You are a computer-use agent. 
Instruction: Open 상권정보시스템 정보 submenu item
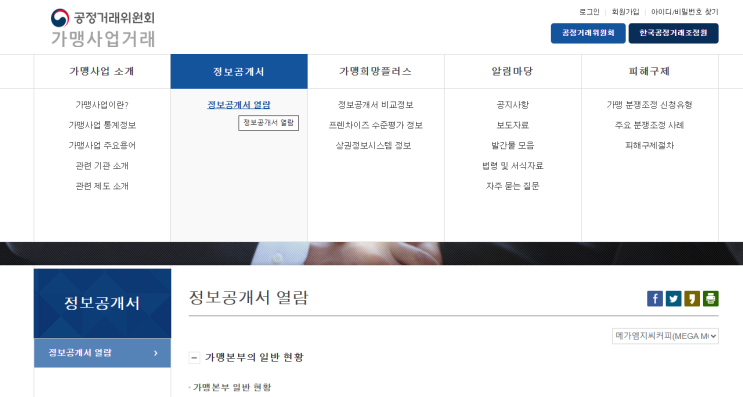[373, 145]
